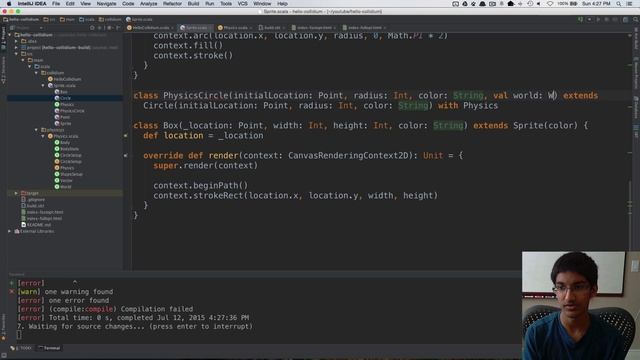Expand External Libraries

click(x=10, y=231)
